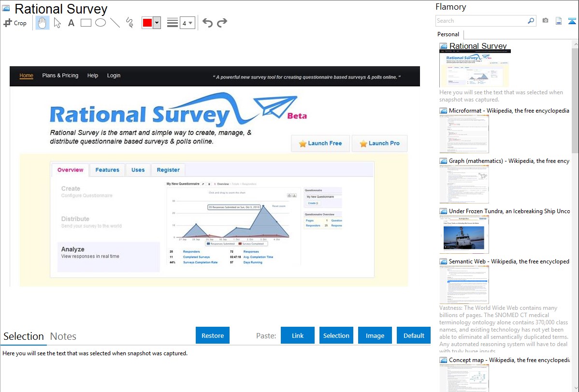Open the Concept map snapshot thumbnail

464,378
